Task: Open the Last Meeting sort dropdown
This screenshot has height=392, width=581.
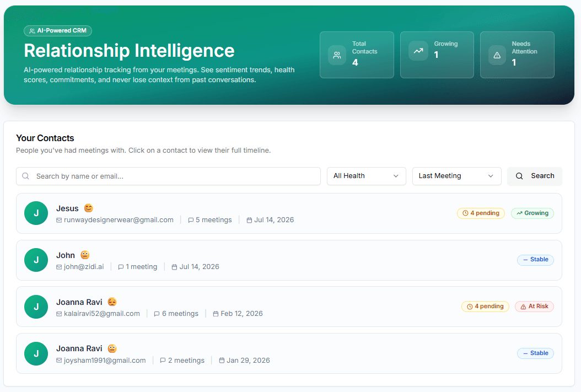Action: [456, 176]
